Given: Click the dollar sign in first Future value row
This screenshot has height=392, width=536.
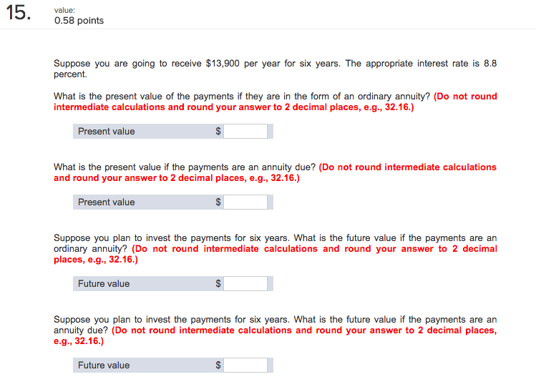Looking at the screenshot, I should (218, 284).
